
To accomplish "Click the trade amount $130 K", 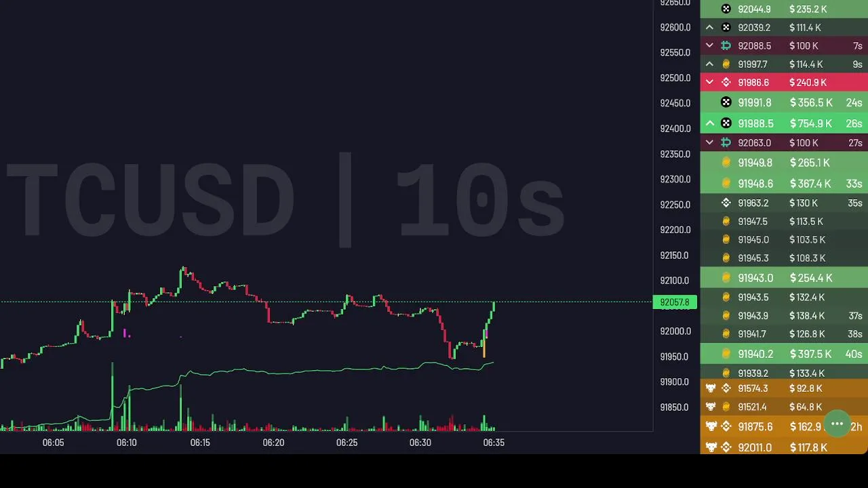I will [804, 203].
